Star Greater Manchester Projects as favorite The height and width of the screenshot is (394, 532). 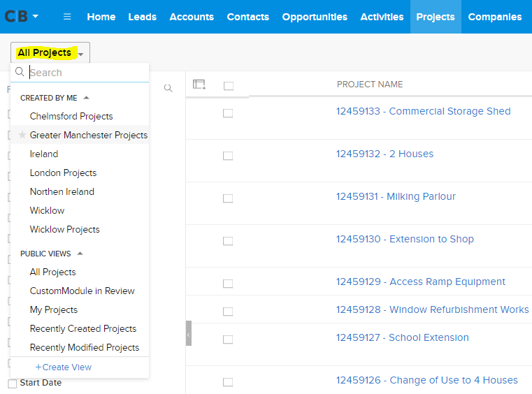tap(22, 135)
